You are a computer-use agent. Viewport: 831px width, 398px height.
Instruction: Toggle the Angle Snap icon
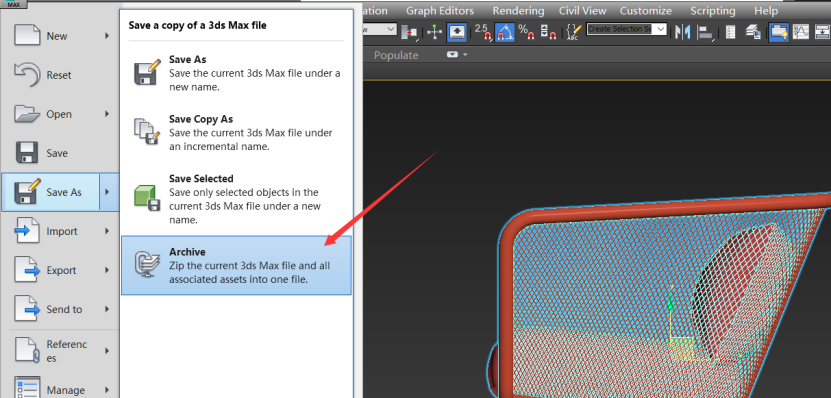tap(505, 32)
